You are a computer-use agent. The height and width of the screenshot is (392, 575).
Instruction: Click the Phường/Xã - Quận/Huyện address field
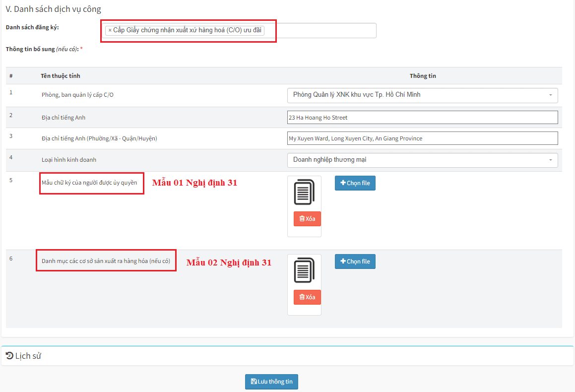pos(423,138)
